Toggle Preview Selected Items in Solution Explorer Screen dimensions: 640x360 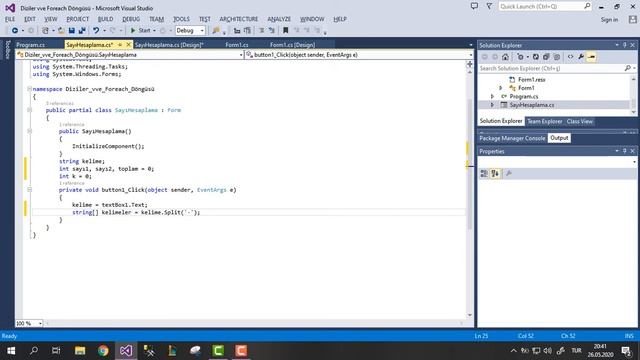pyautogui.click(x=591, y=57)
